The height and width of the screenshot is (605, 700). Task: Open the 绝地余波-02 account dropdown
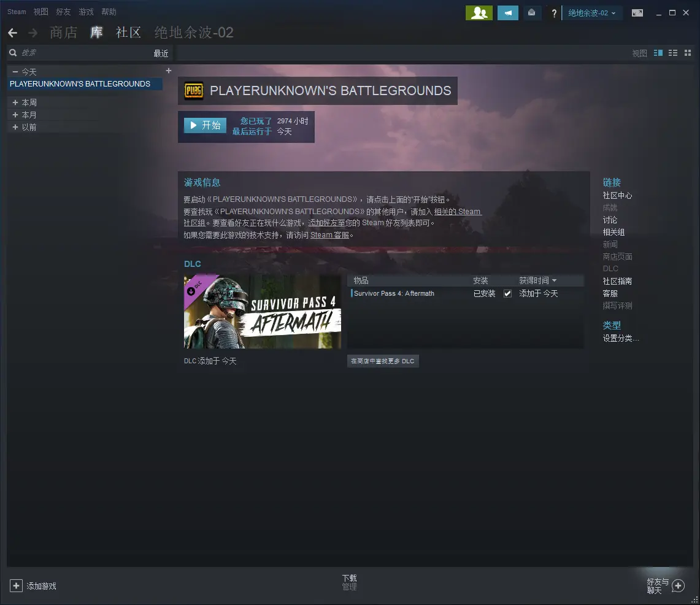(x=592, y=13)
